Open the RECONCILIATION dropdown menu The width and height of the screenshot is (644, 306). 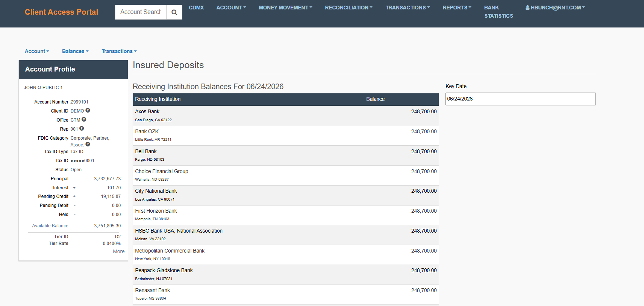(x=349, y=8)
